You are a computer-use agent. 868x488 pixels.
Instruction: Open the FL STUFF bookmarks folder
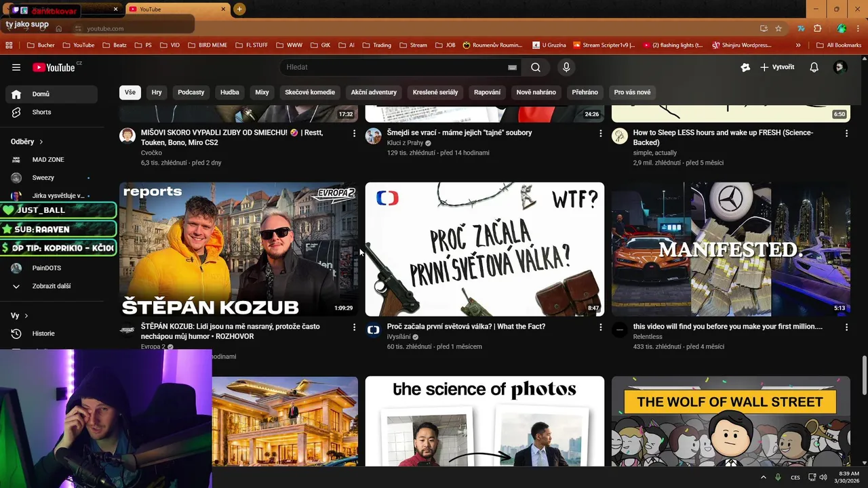coord(252,45)
